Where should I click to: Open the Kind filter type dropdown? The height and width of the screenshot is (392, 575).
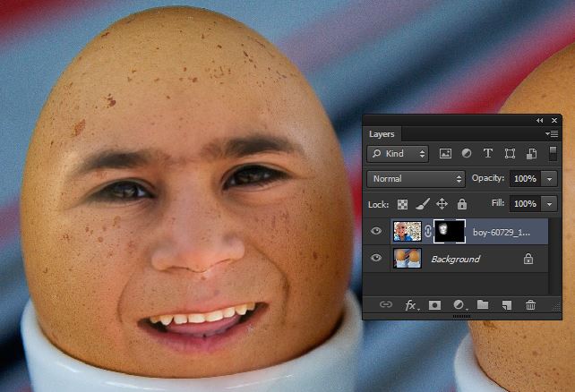pos(398,154)
